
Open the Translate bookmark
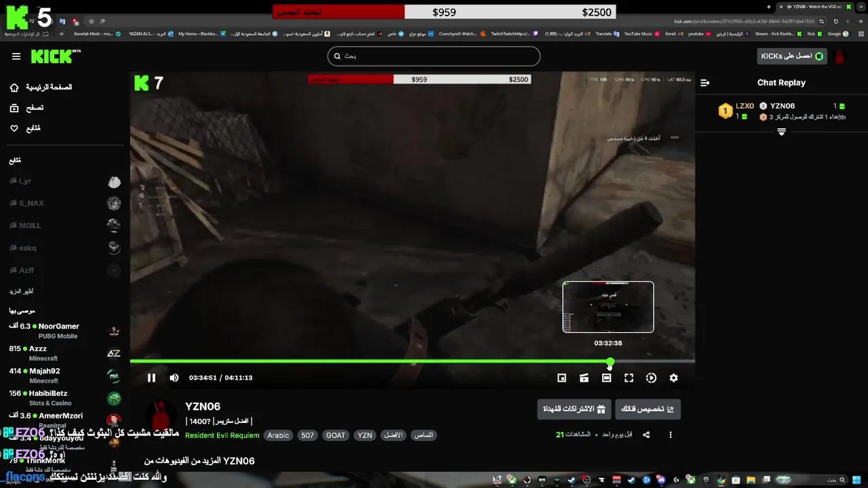click(x=608, y=33)
